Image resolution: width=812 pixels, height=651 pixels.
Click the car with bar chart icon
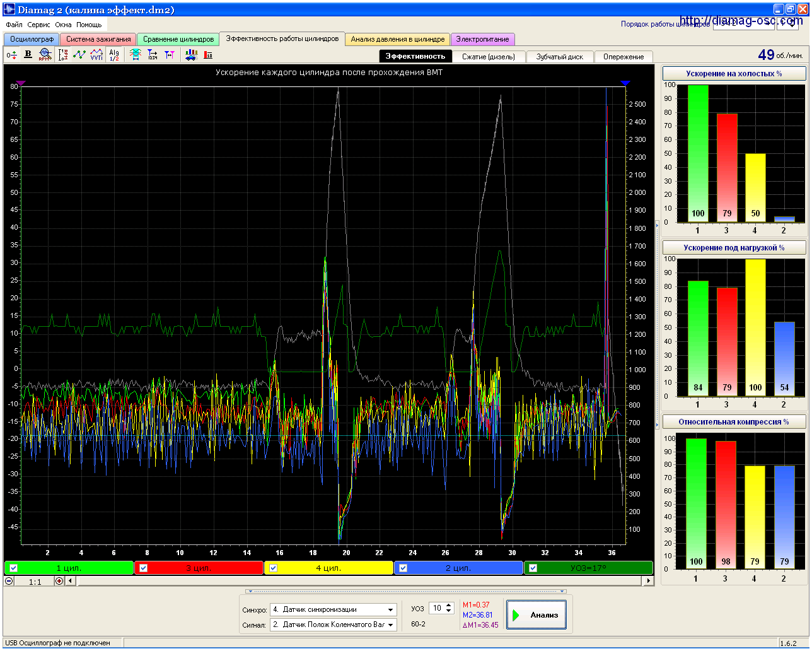pos(192,55)
